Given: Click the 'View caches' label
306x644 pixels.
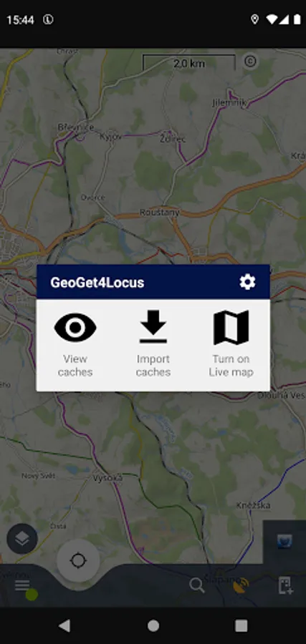Looking at the screenshot, I should [x=75, y=366].
